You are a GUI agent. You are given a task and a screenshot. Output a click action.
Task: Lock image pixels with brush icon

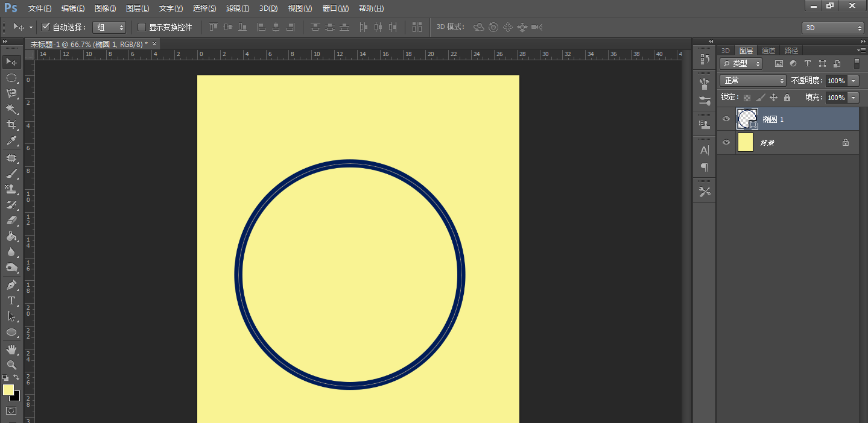pyautogui.click(x=760, y=98)
